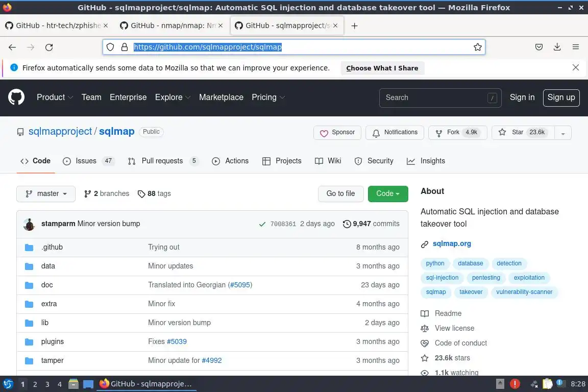Click the Readme book icon
This screenshot has width=588, height=392.
[x=425, y=313]
